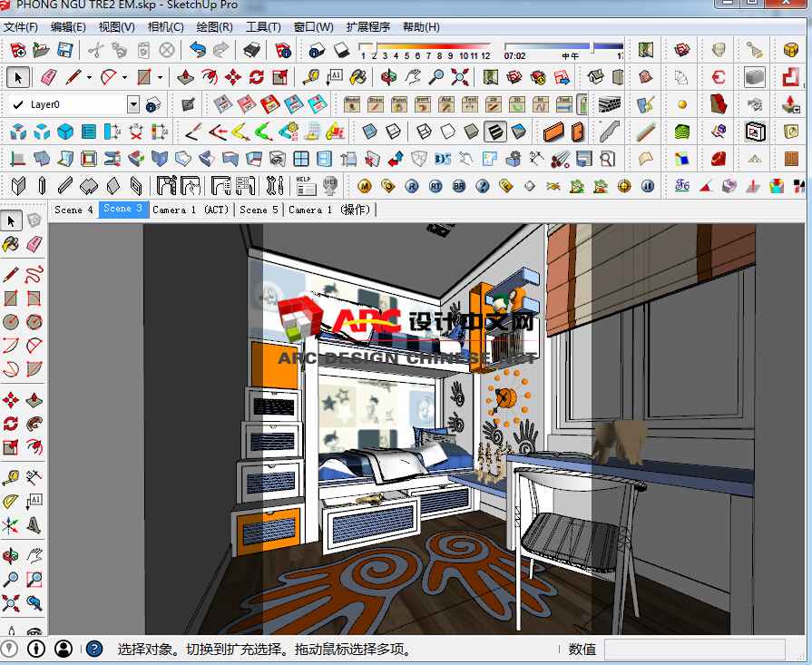Select the Axes tool
812x665 pixels.
point(11,525)
